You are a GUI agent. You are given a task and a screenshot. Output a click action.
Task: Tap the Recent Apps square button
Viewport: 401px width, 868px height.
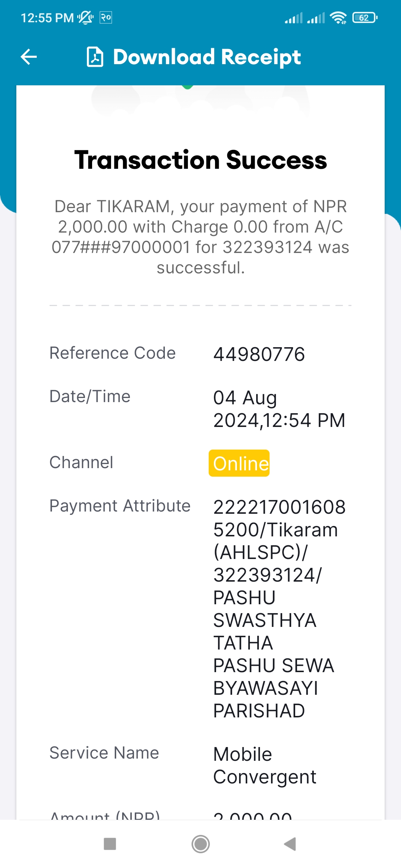[110, 844]
